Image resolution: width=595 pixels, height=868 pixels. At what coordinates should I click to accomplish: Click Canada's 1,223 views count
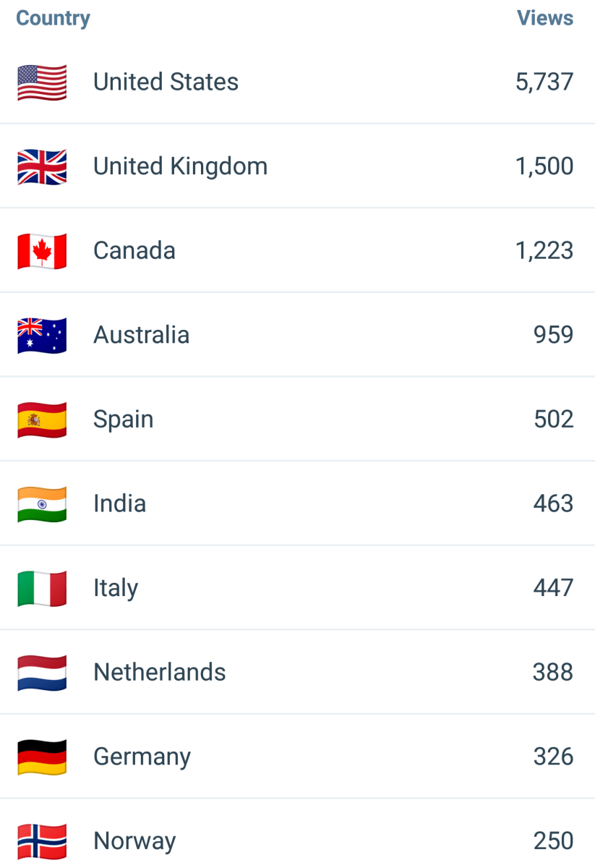pyautogui.click(x=544, y=251)
